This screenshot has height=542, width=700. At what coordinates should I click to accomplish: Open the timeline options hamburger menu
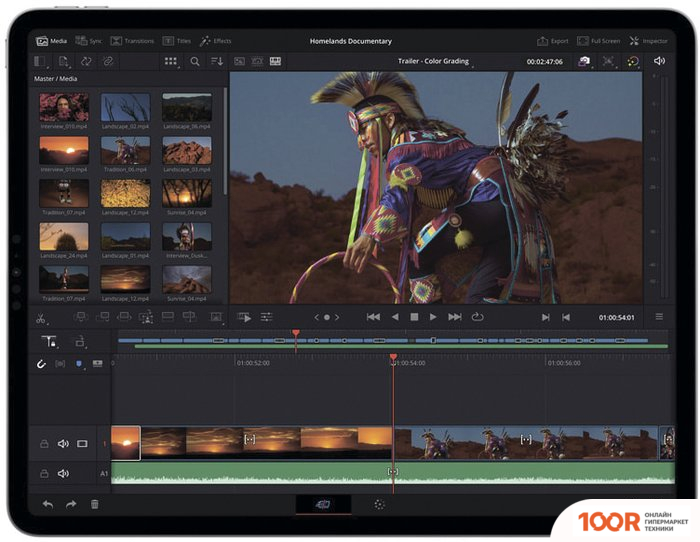pos(659,317)
